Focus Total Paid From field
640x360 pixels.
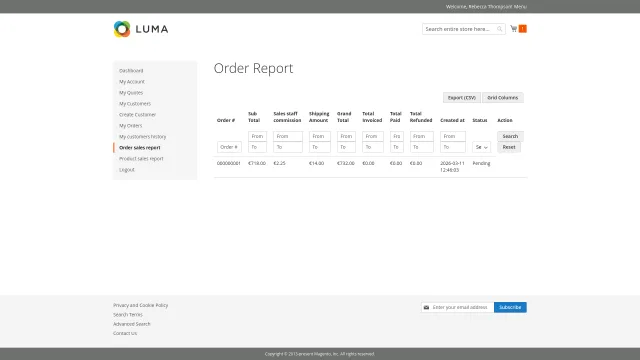[397, 136]
